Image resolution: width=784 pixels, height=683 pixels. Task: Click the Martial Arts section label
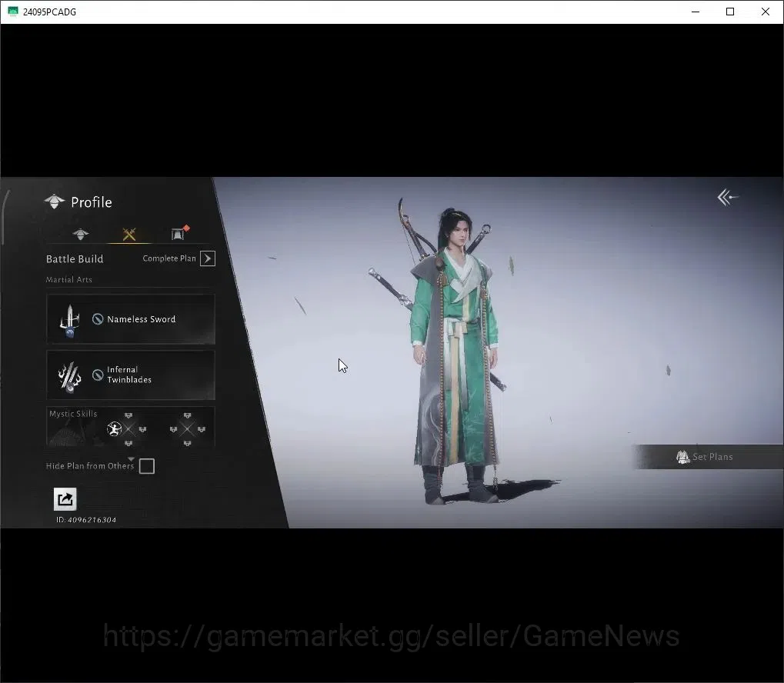tap(69, 279)
